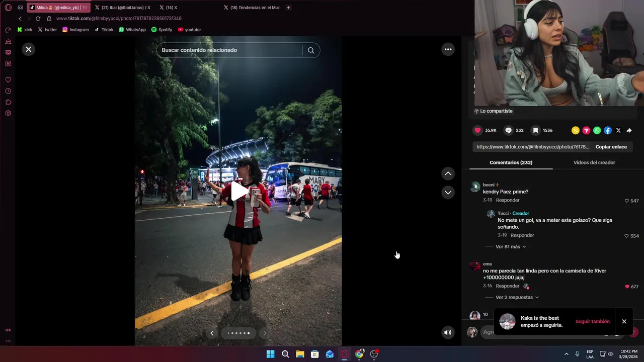Close the TikTok photo viewer with X
This screenshot has width=644, height=362.
28,49
